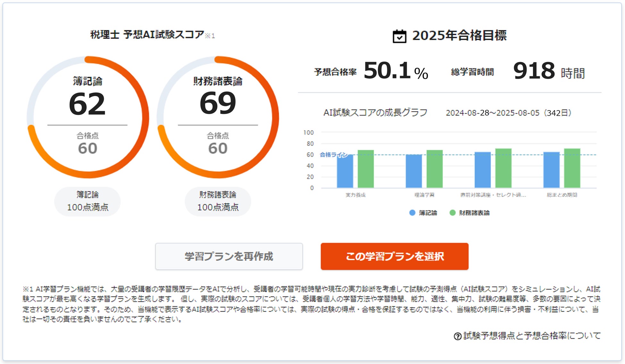Click the ※1 footnote marker by the title
This screenshot has width=625, height=364.
coord(210,36)
